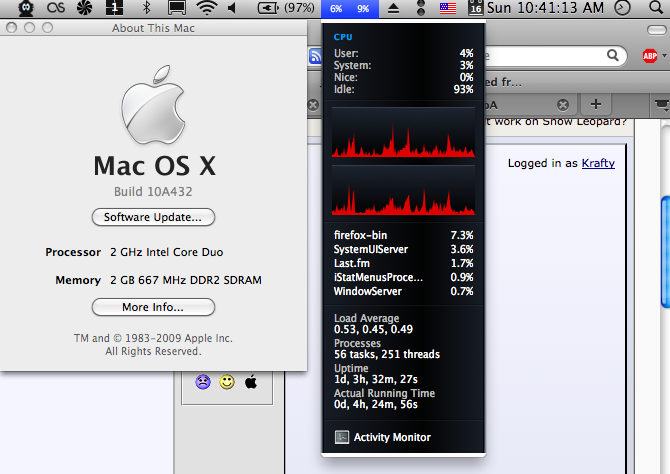Insert the black Apple logo emoticon
The width and height of the screenshot is (670, 474).
(x=251, y=382)
